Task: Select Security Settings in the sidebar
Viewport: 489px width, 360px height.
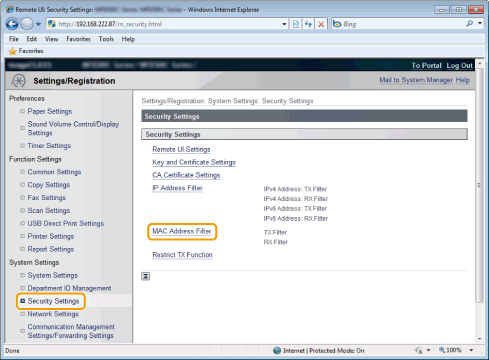Action: [53, 301]
